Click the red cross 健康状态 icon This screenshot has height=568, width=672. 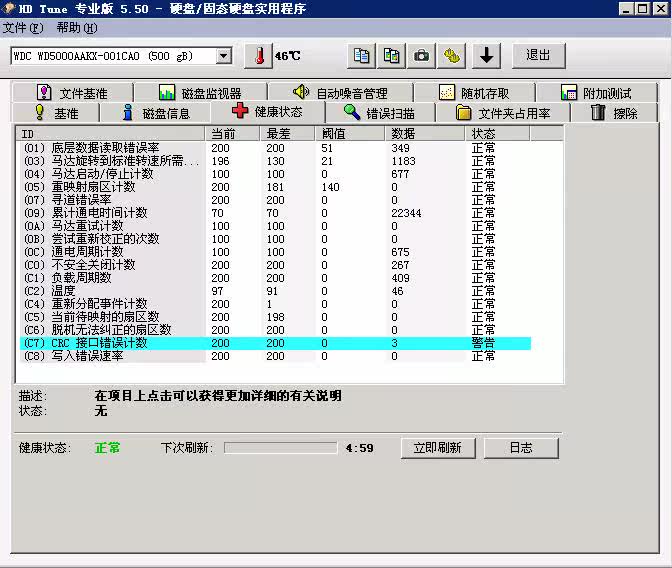(240, 111)
